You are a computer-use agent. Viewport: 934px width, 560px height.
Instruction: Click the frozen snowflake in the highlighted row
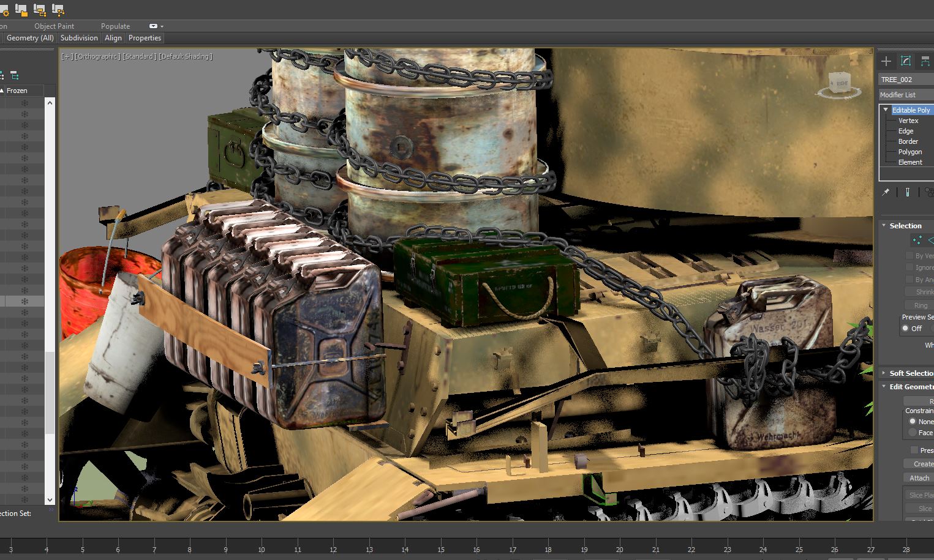click(x=25, y=301)
